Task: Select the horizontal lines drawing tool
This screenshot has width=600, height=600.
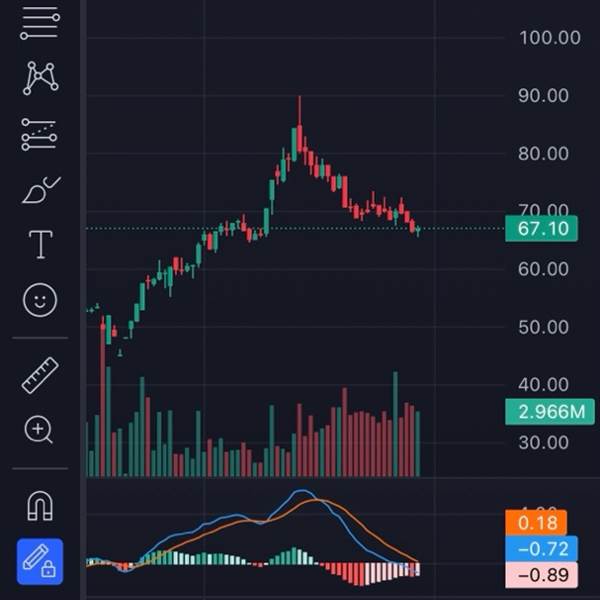Action: (40, 23)
